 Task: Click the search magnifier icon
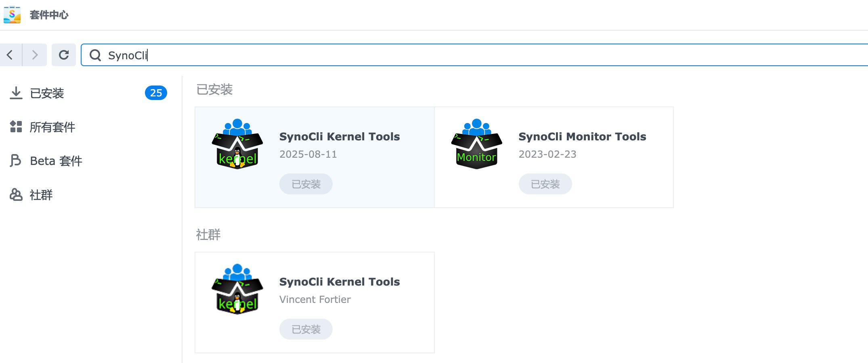(x=95, y=55)
